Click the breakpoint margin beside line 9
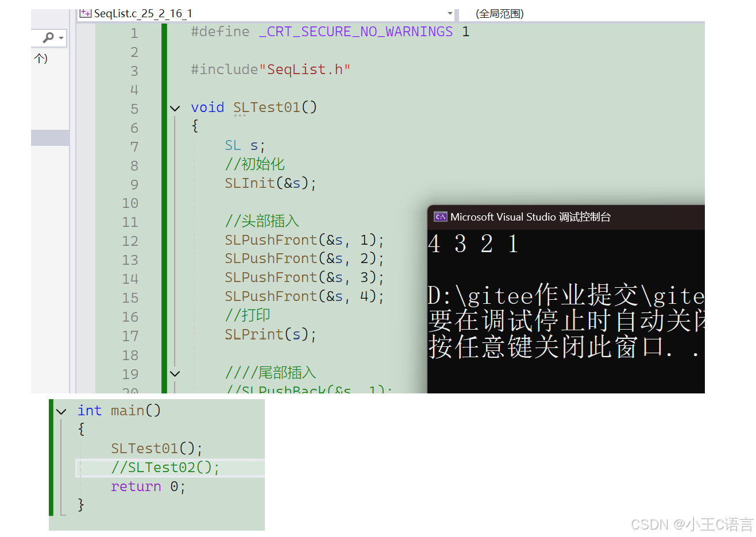The image size is (756, 537). 86,184
